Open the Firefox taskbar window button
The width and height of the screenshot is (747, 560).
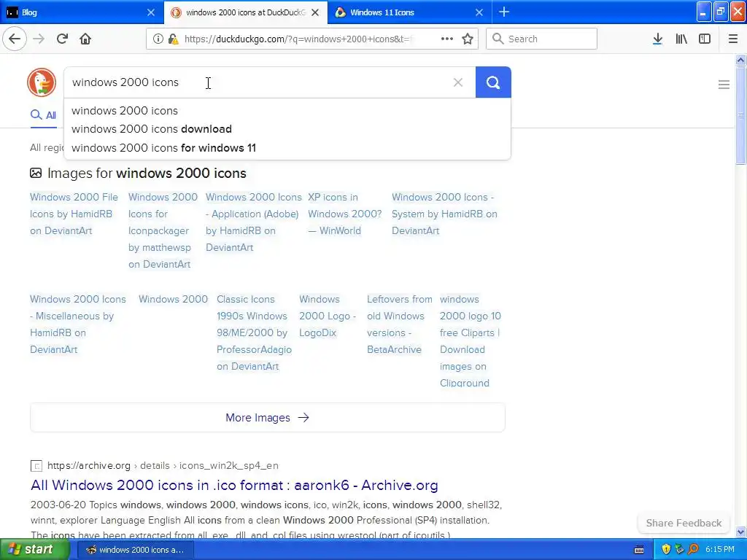(135, 550)
